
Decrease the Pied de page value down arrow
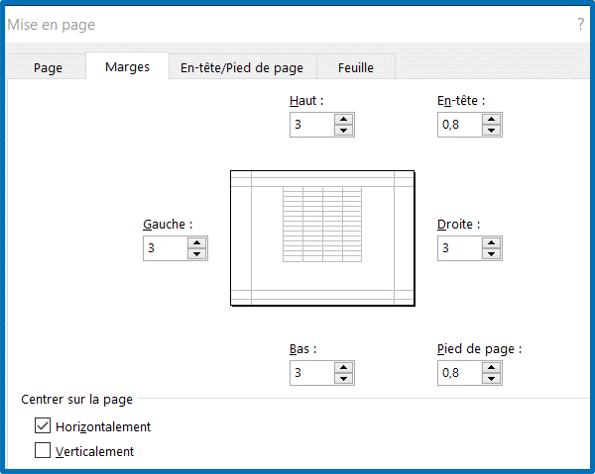point(491,378)
